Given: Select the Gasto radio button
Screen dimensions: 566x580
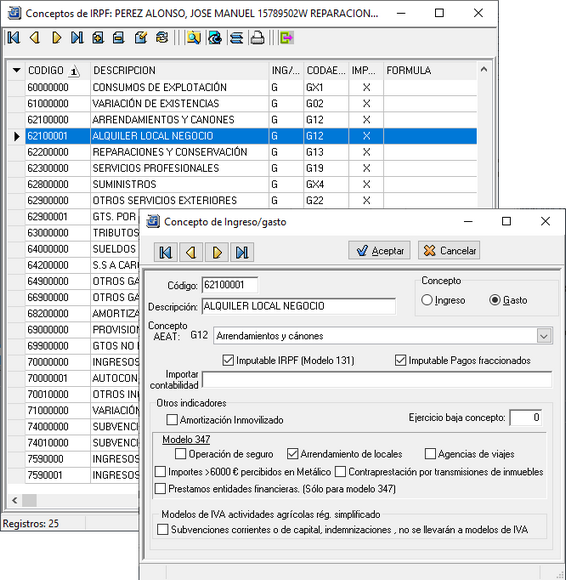Looking at the screenshot, I should (495, 300).
